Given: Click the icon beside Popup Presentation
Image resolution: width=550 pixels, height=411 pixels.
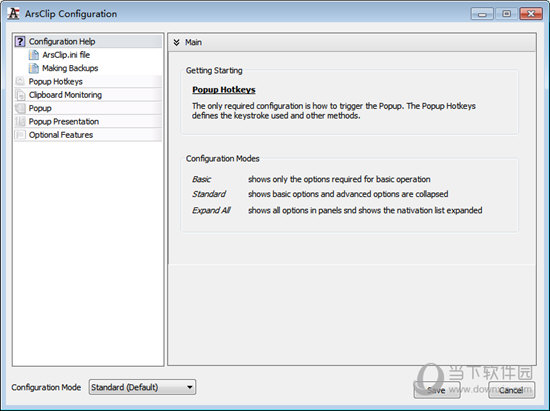Looking at the screenshot, I should click(x=20, y=121).
